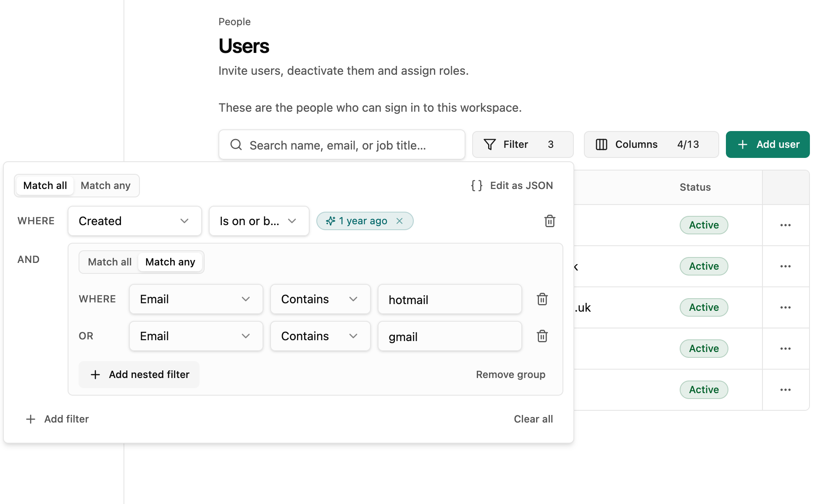Open Contains dropdown in hotmail row

point(321,299)
